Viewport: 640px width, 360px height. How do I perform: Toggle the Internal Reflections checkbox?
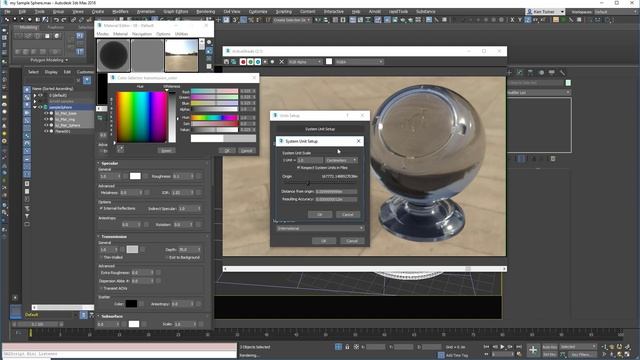[x=101, y=208]
